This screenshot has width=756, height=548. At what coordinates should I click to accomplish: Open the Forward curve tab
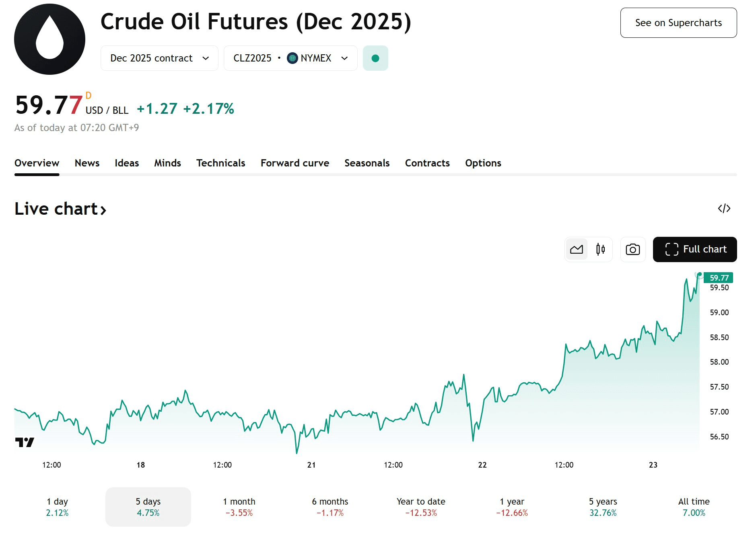(295, 163)
